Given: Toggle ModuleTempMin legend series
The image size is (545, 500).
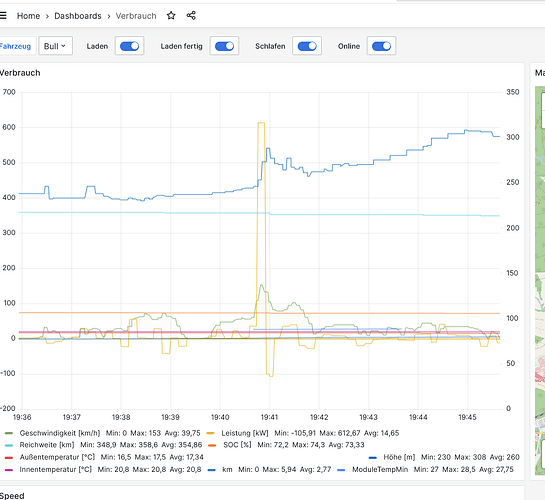Looking at the screenshot, I should (380, 469).
